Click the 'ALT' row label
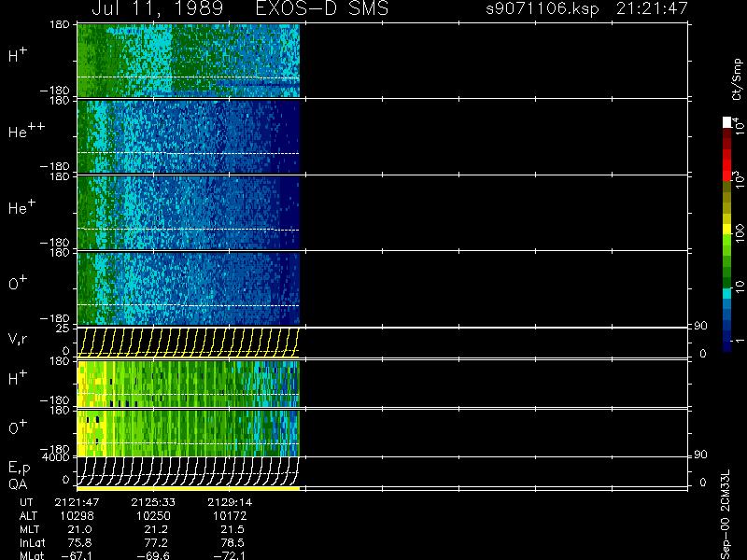747x560 pixels. 28,516
